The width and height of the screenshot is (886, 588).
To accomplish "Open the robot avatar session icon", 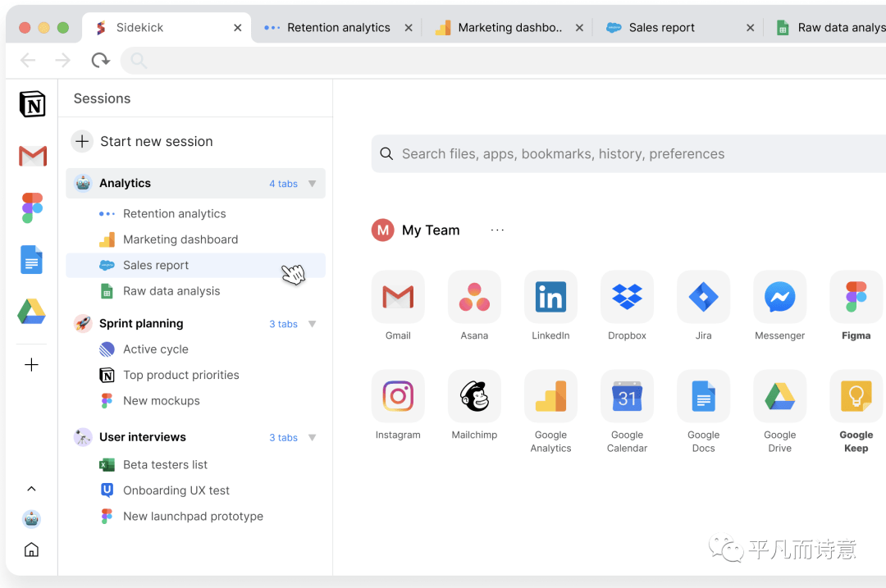I will [x=32, y=518].
